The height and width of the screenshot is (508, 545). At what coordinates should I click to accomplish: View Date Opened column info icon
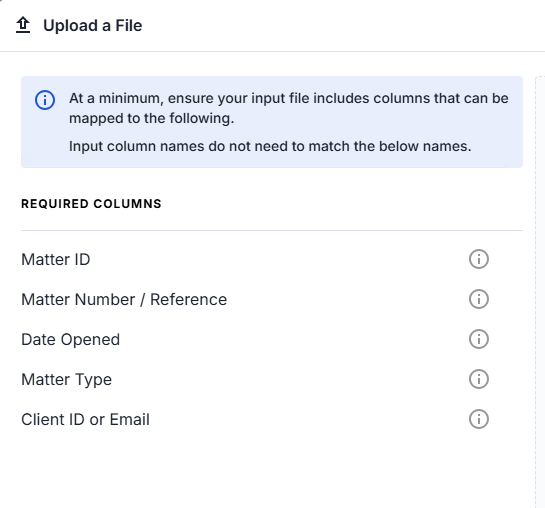(x=479, y=339)
